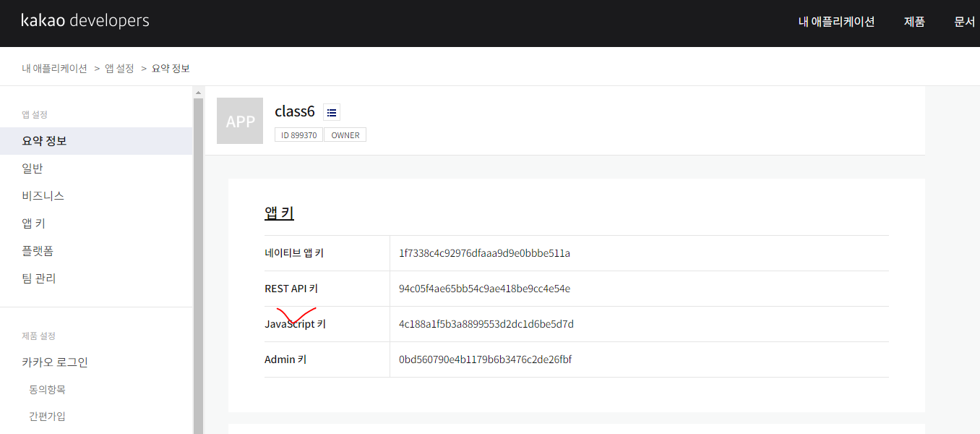
Task: Open 문서 in the top navigation
Action: coord(965,22)
